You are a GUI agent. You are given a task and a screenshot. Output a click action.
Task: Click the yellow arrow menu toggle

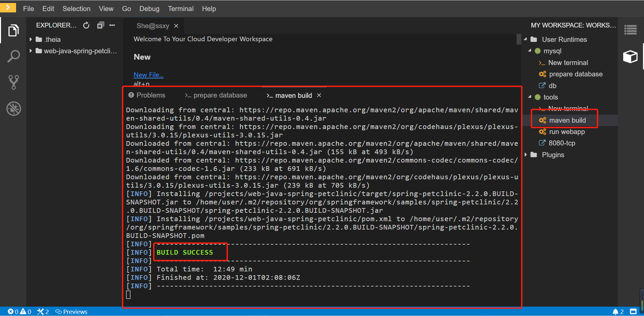coord(8,7)
